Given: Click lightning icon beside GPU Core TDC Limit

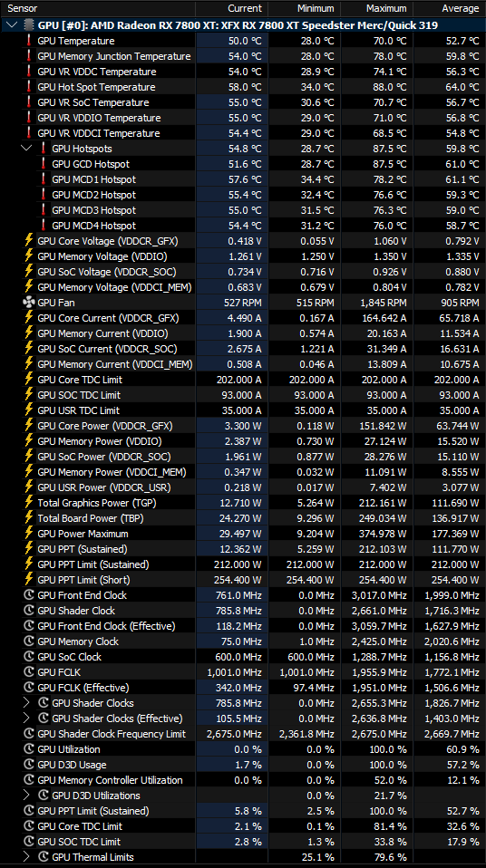Looking at the screenshot, I should (29, 380).
